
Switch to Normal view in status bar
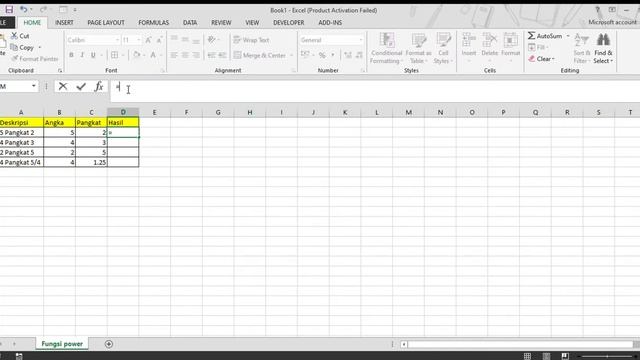tap(527, 356)
